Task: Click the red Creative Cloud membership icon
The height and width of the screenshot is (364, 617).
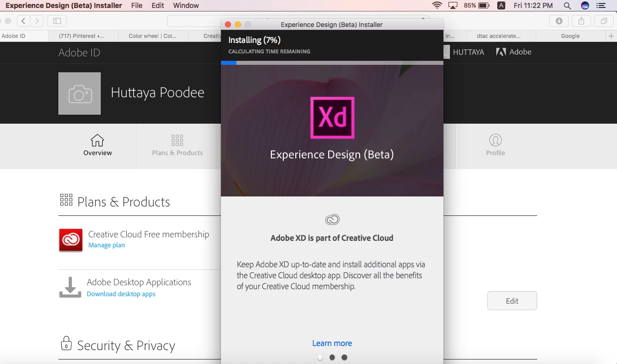Action: 71,240
